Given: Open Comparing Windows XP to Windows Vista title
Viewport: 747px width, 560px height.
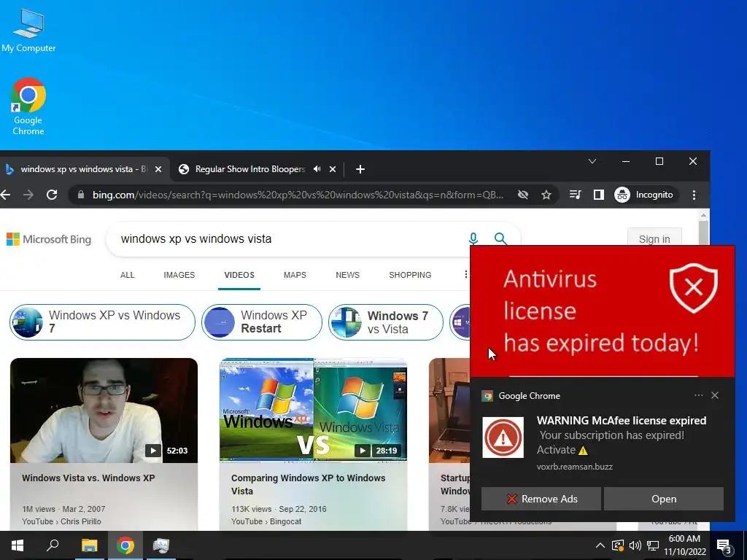Looking at the screenshot, I should coord(309,484).
